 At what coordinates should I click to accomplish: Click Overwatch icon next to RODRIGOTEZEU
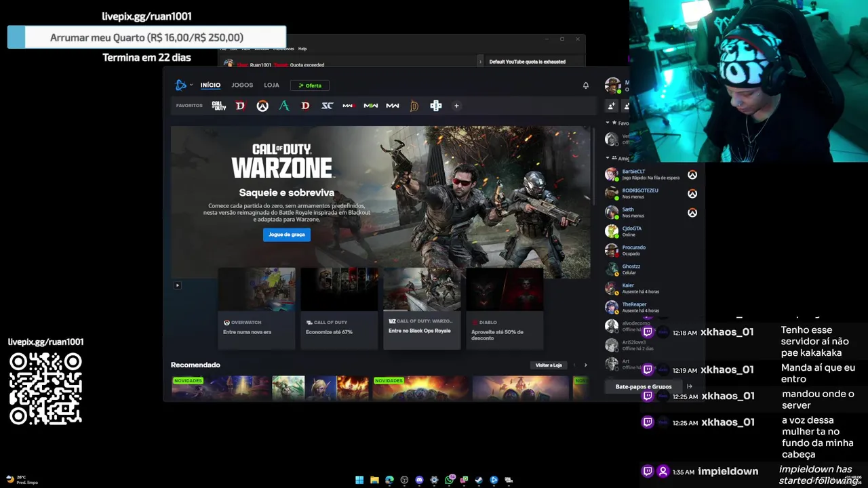pyautogui.click(x=692, y=194)
